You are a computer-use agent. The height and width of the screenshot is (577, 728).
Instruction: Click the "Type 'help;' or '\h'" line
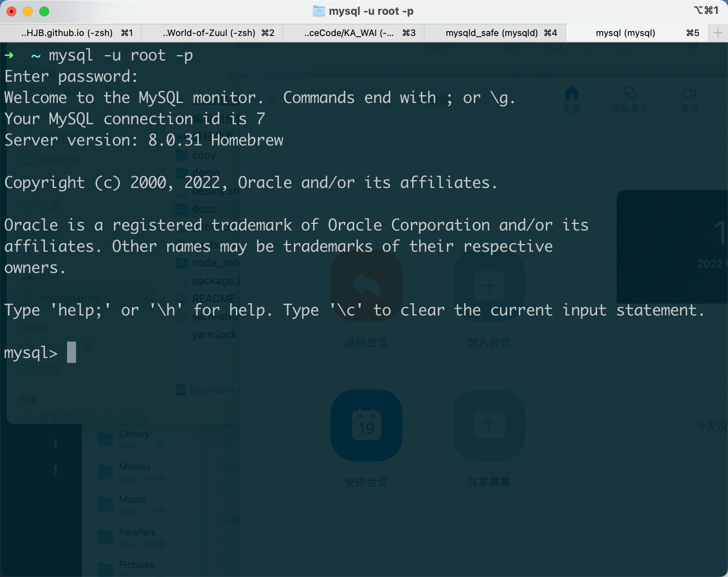(x=354, y=310)
